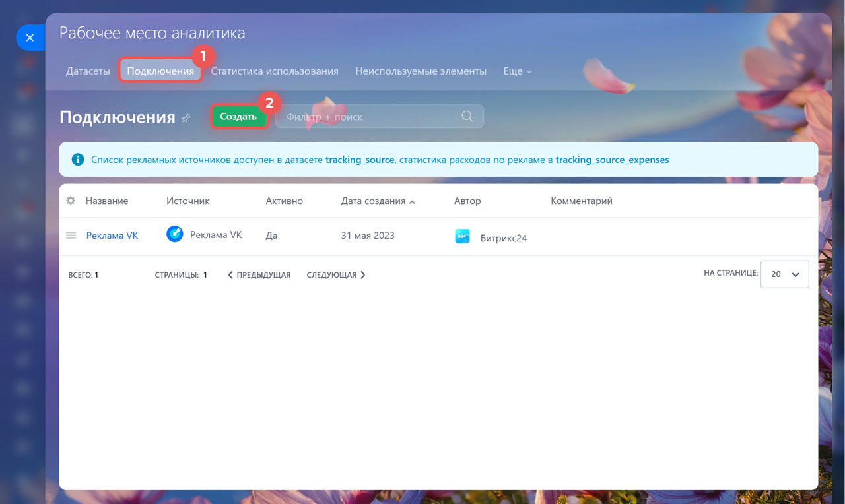Go to Следующая page
Screen dimensions: 845x504
click(x=336, y=274)
